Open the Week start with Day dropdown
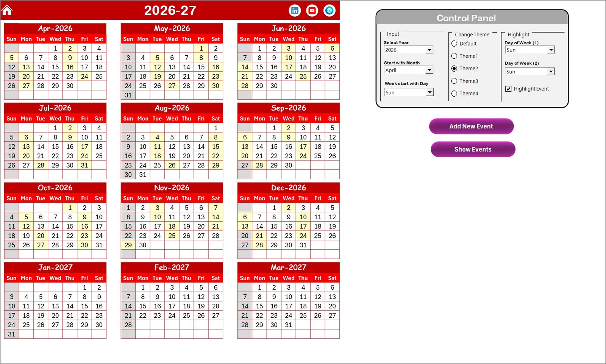Screen dimensions: 606x364 (x=429, y=92)
